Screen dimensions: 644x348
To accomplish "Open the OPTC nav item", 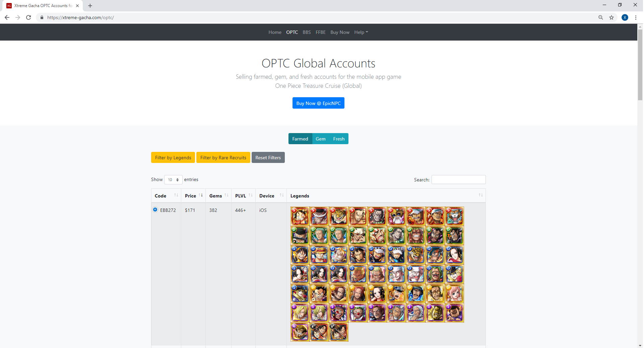I will click(292, 32).
